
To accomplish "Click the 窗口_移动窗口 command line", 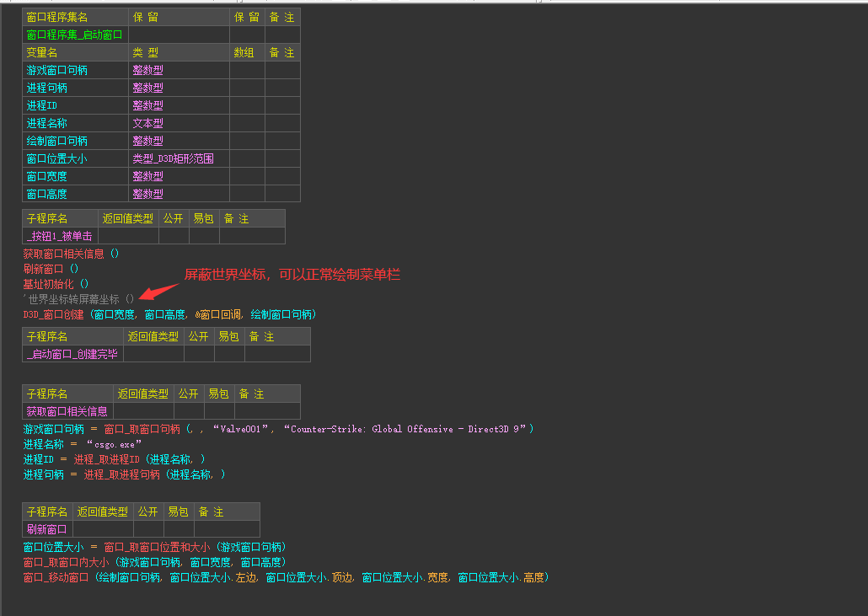I will [x=286, y=578].
